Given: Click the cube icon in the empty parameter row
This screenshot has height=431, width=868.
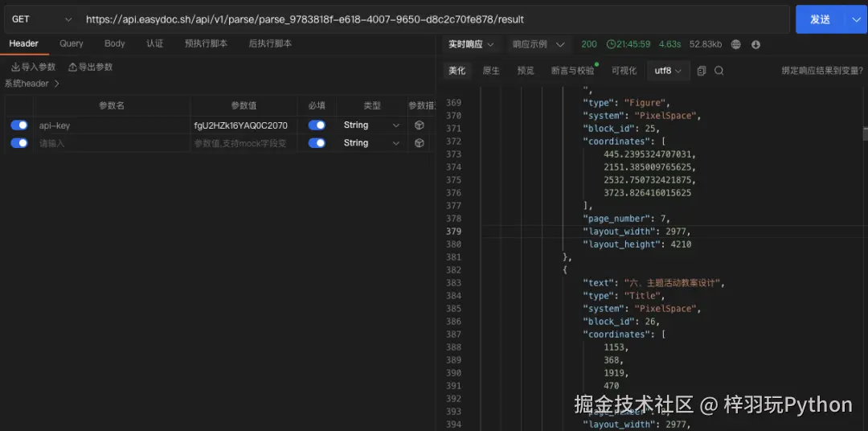Looking at the screenshot, I should pos(420,143).
